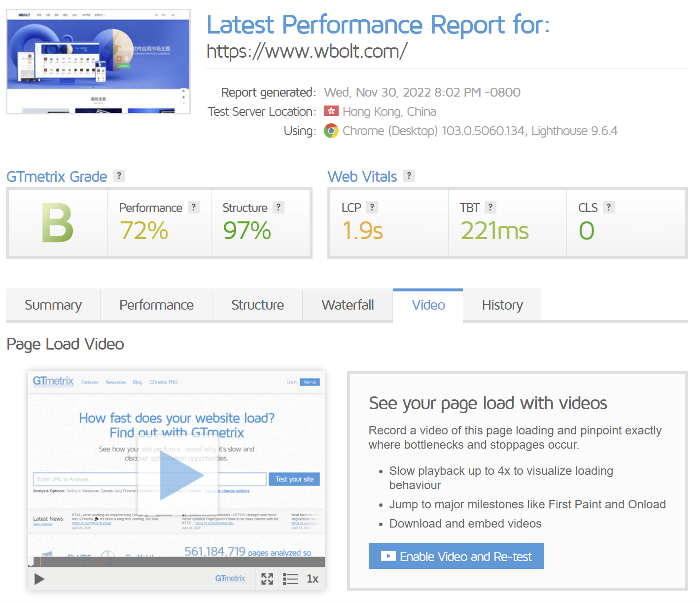Open the https://www.wbolt.com/ URL link
Screen dimensions: 700x603
click(307, 51)
